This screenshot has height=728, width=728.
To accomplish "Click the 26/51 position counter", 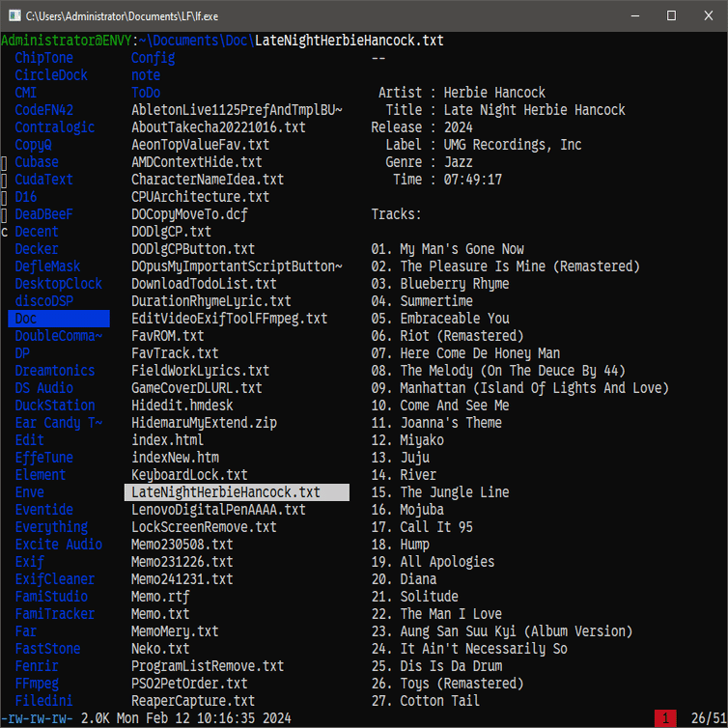I will point(709,718).
